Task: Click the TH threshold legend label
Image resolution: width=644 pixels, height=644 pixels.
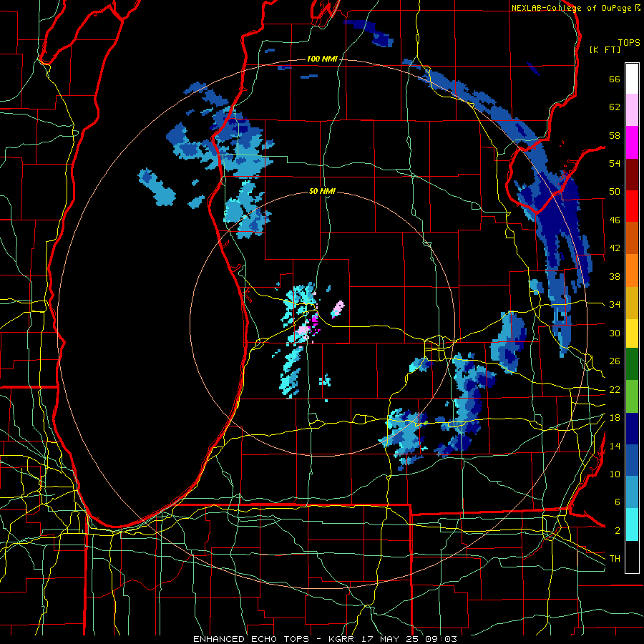Action: 615,559
